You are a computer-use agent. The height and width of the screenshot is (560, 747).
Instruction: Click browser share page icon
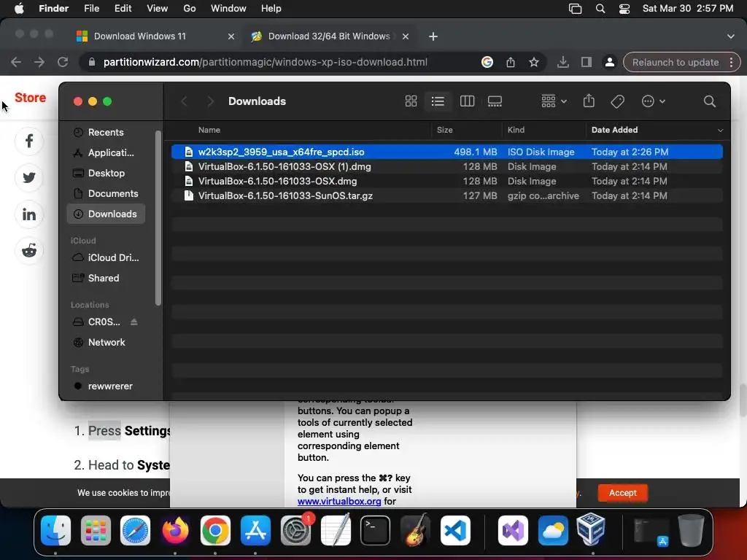[510, 62]
